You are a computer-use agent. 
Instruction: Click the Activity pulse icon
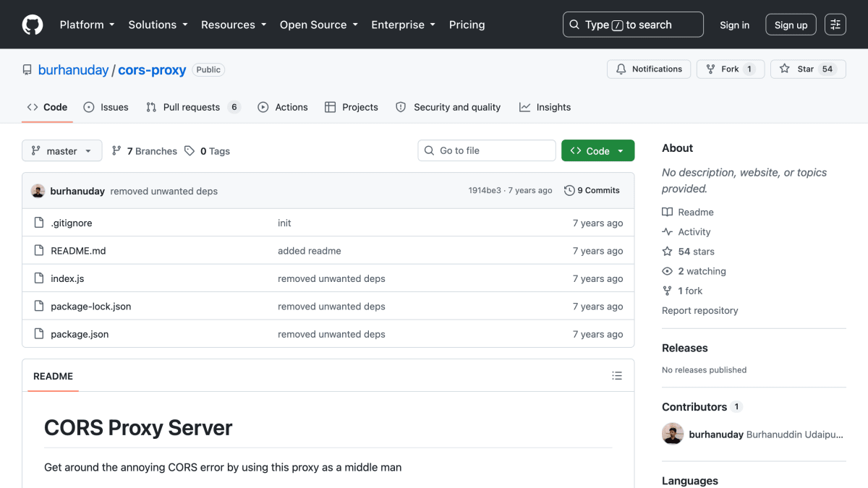[667, 232]
